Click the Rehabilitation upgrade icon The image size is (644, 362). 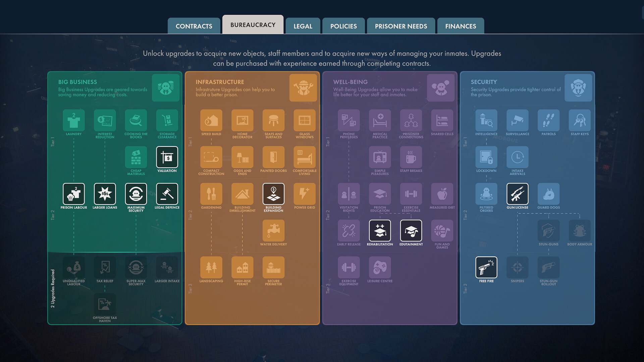380,231
